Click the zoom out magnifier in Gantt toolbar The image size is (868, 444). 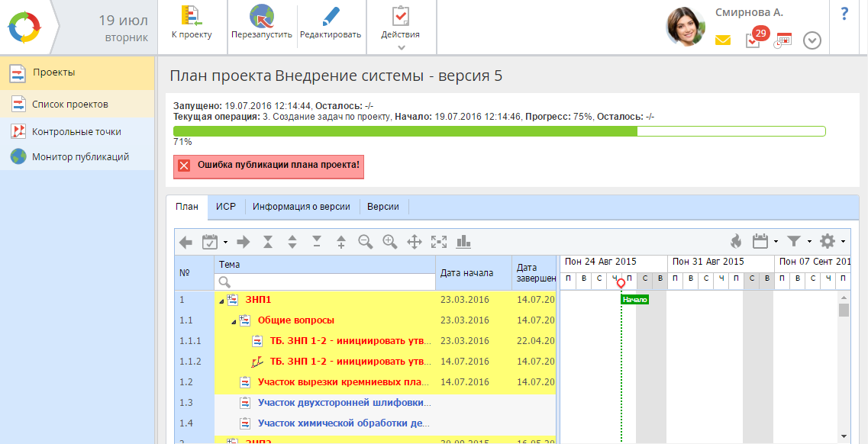(x=365, y=242)
